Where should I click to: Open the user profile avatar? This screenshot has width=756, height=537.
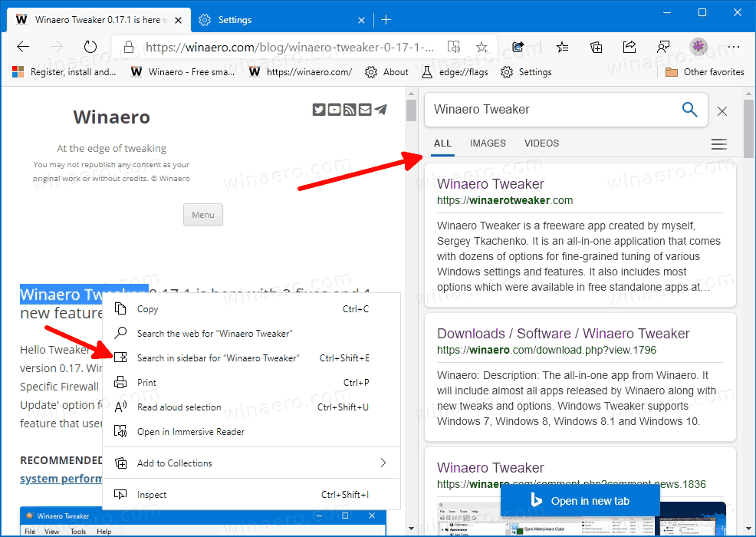(698, 47)
